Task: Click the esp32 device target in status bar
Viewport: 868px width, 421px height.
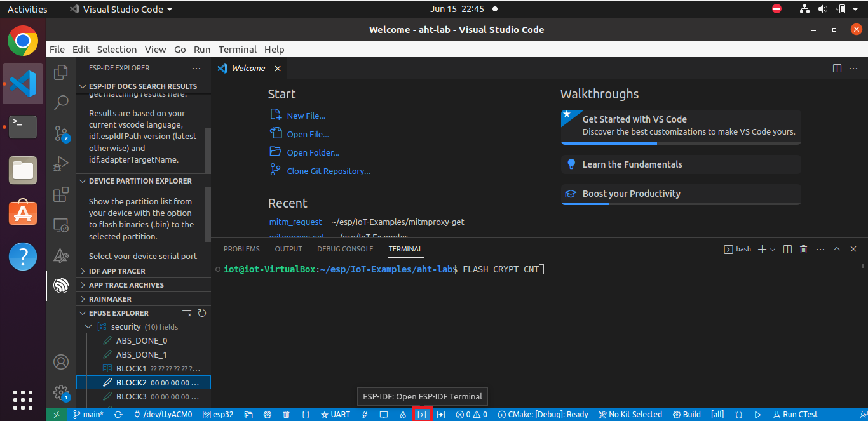Action: point(218,415)
